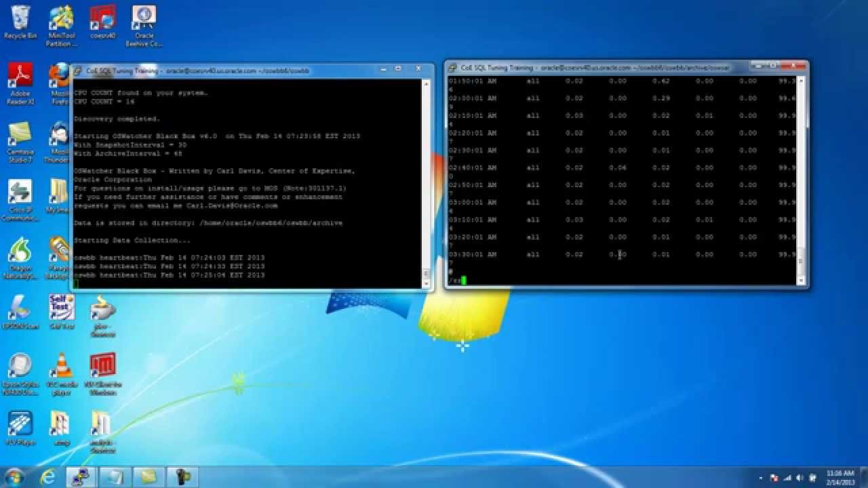Click the left terminal vertical scrollbar
The height and width of the screenshot is (488, 868).
click(426, 183)
